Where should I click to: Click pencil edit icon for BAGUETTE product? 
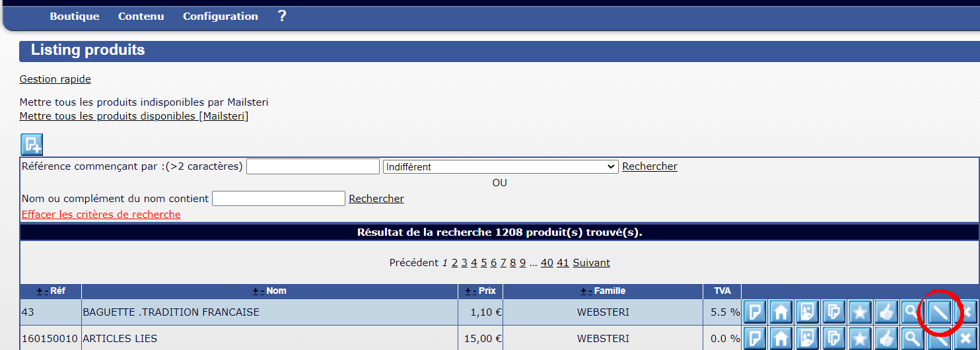tap(939, 312)
